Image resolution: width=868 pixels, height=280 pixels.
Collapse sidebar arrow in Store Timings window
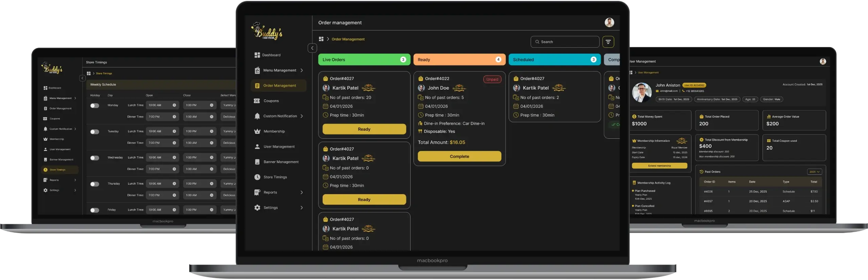(82, 78)
